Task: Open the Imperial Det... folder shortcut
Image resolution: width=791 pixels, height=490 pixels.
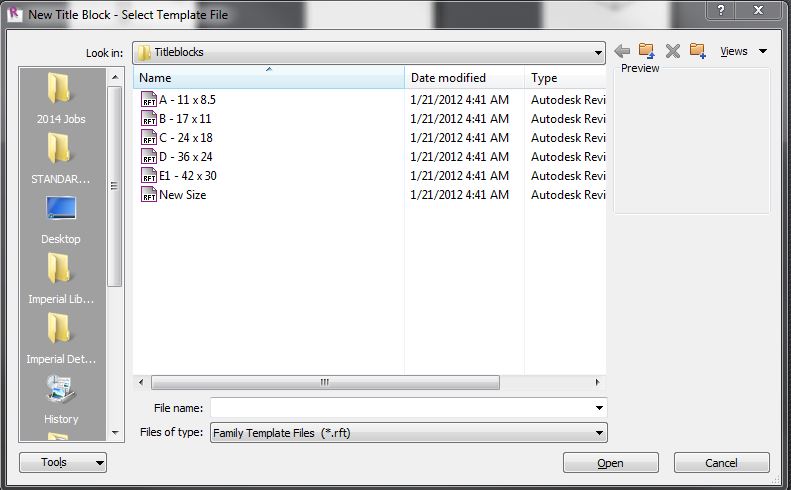Action: tap(61, 339)
